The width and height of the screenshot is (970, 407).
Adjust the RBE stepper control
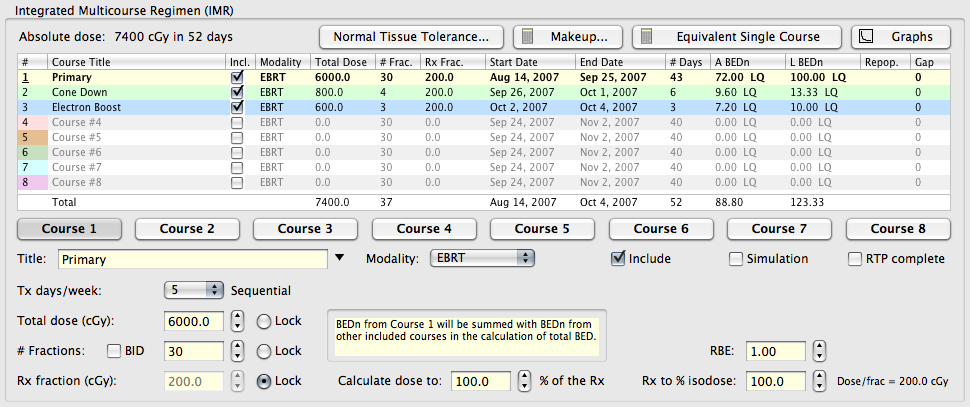click(819, 351)
